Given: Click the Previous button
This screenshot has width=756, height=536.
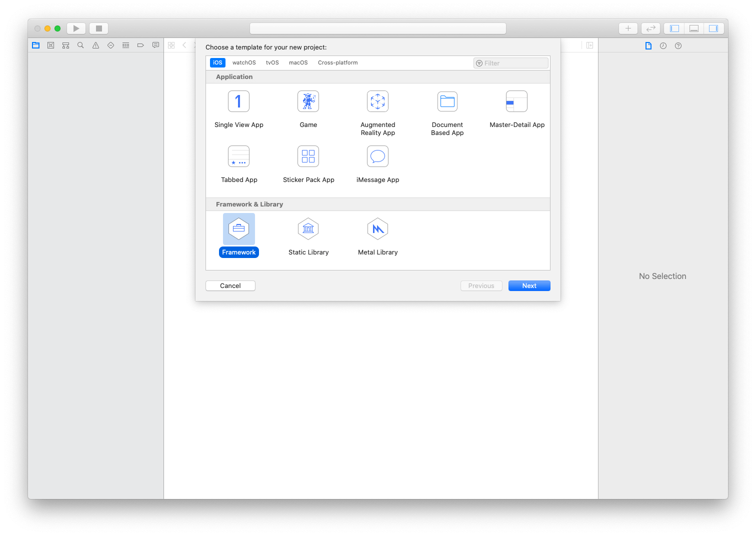Looking at the screenshot, I should tap(481, 285).
